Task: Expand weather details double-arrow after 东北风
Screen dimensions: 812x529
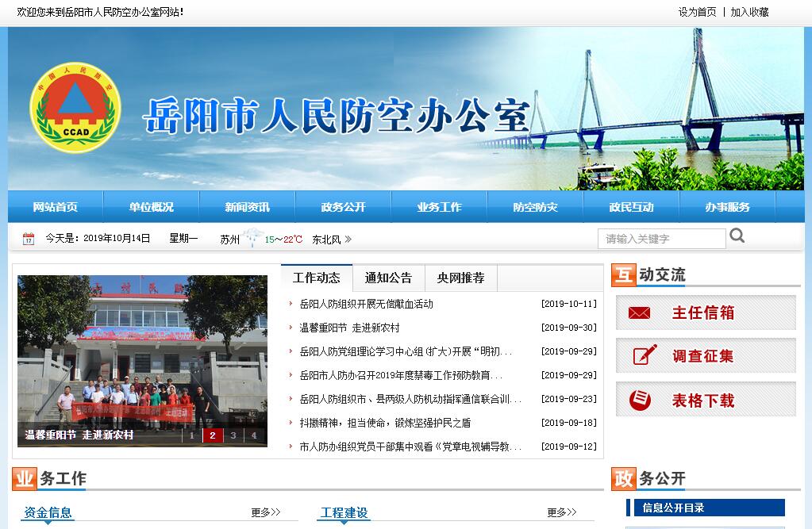Action: (348, 240)
